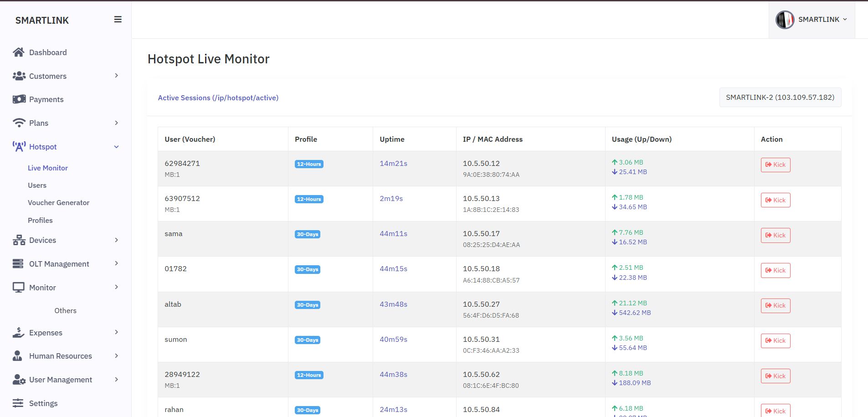
Task: Expand the Customers submenu
Action: click(117, 76)
